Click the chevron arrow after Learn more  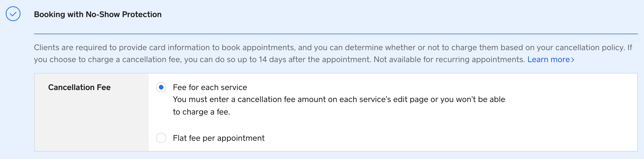coord(573,60)
